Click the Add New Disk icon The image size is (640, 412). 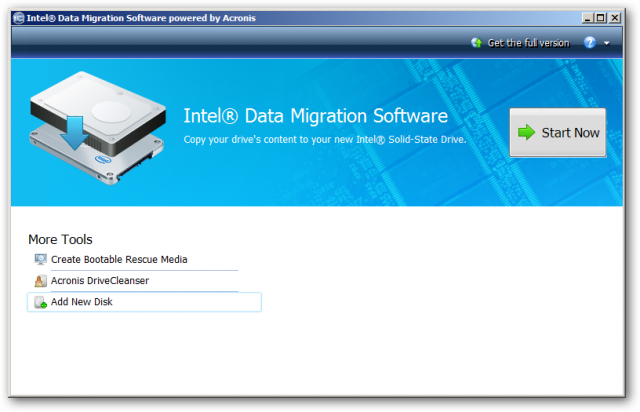click(x=41, y=302)
